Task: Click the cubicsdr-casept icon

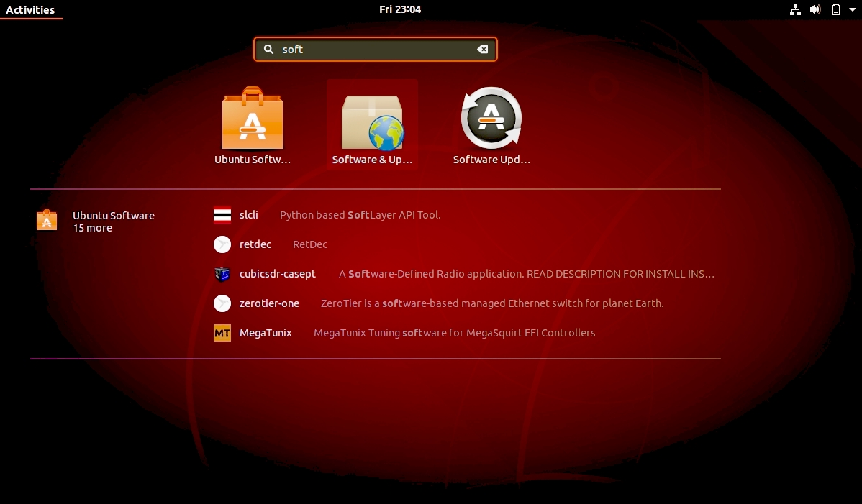Action: pyautogui.click(x=222, y=274)
